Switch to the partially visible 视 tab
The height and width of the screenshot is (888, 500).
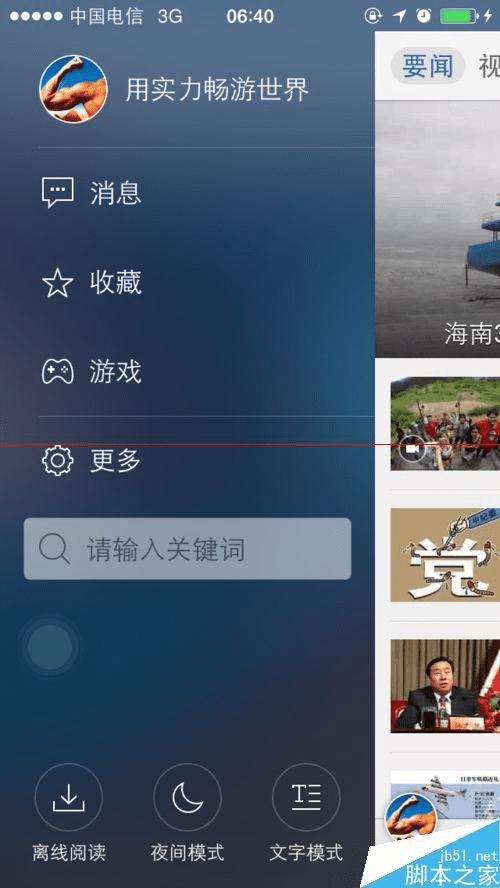pos(489,66)
